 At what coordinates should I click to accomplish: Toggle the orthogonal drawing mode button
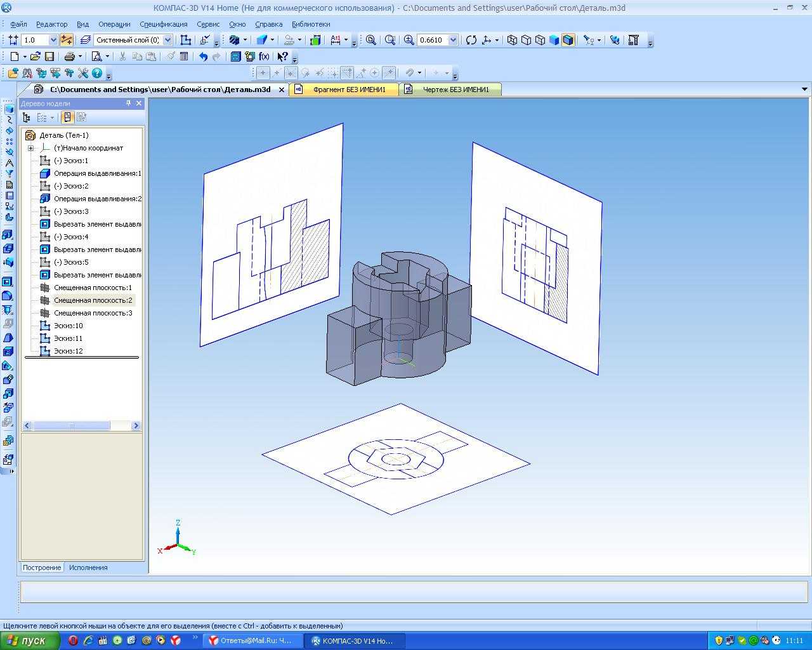67,40
